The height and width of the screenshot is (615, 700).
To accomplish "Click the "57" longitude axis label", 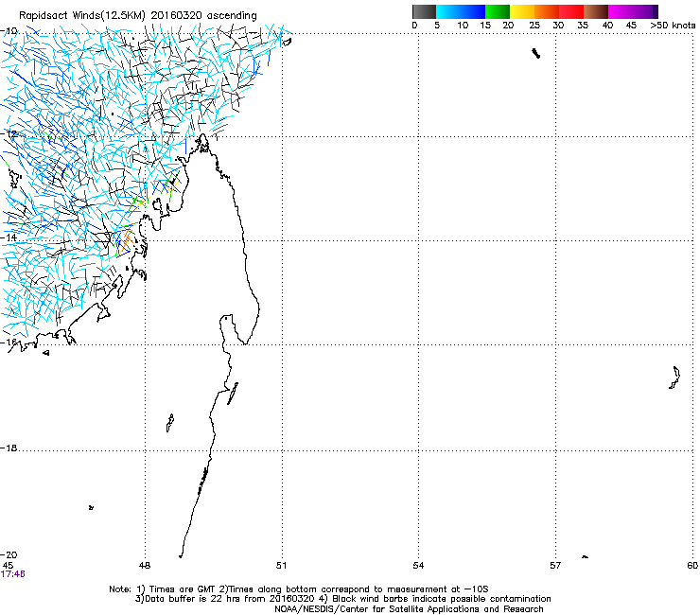I will click(x=555, y=566).
